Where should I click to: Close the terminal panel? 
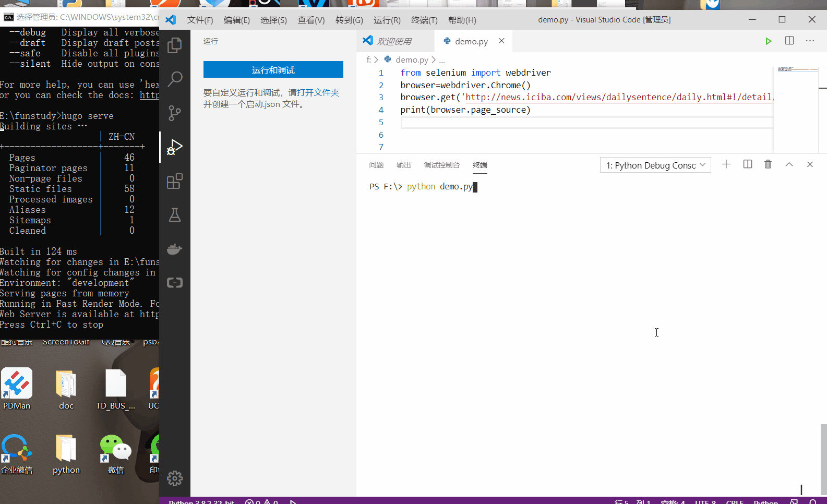[810, 164]
